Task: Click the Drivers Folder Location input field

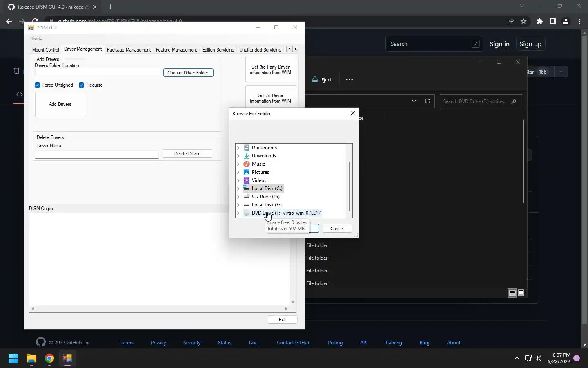Action: 98,72
